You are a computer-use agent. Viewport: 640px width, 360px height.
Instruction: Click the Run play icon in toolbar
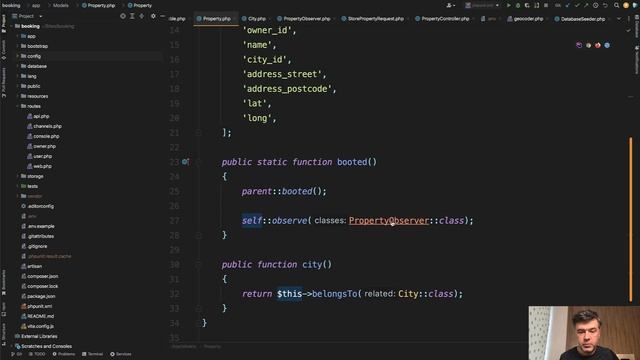coord(509,5)
